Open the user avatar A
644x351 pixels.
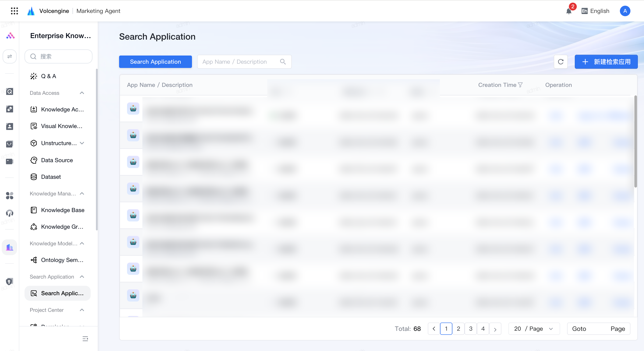[625, 11]
